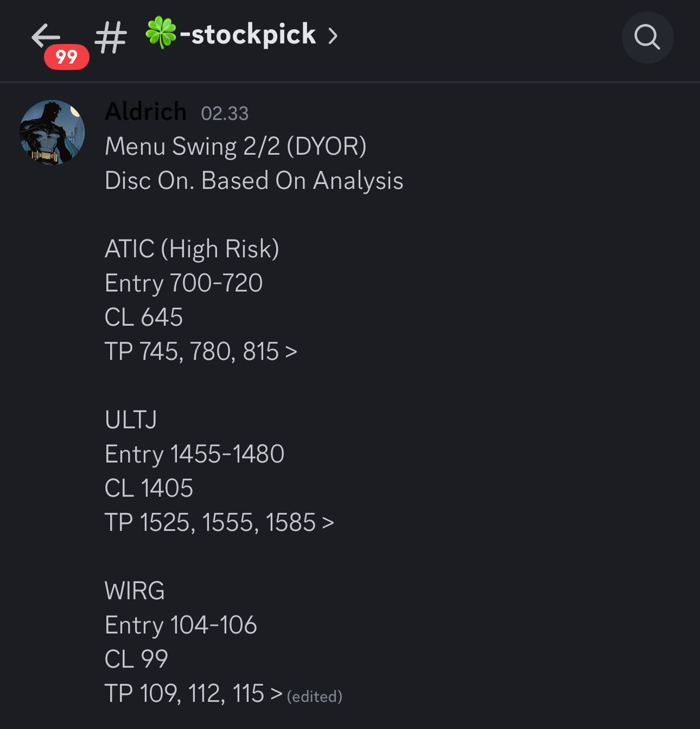Screen dimensions: 700x729
Task: Tap the "Disc On. Based On Analysis" line
Action: [x=254, y=181]
